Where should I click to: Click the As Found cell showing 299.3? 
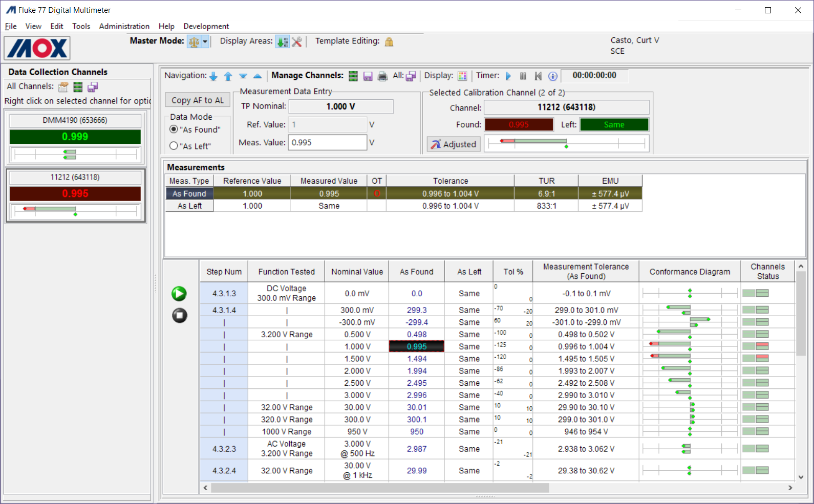pos(417,310)
